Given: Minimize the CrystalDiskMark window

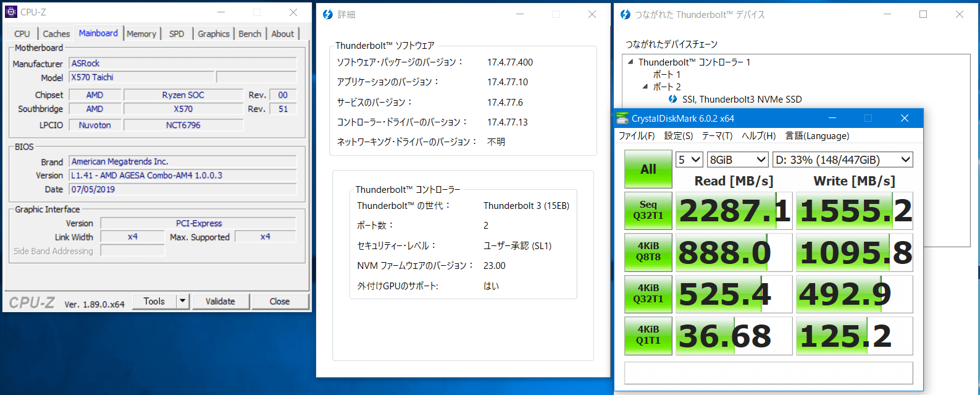Looking at the screenshot, I should click(x=832, y=118).
